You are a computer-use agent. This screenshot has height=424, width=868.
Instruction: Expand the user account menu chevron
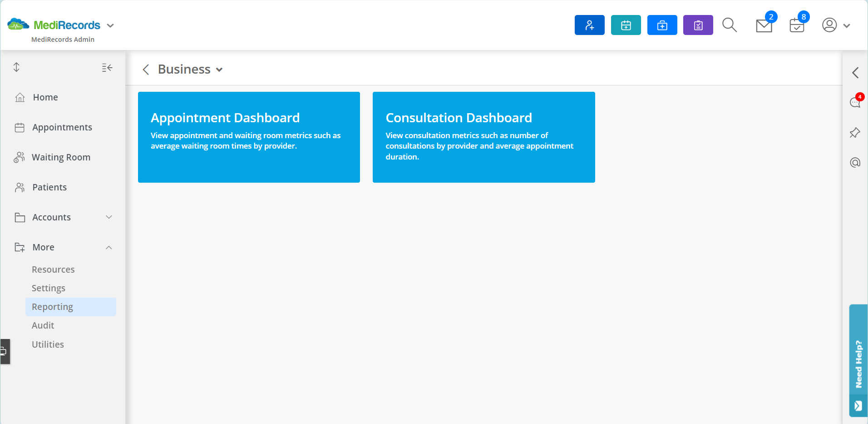pyautogui.click(x=847, y=26)
